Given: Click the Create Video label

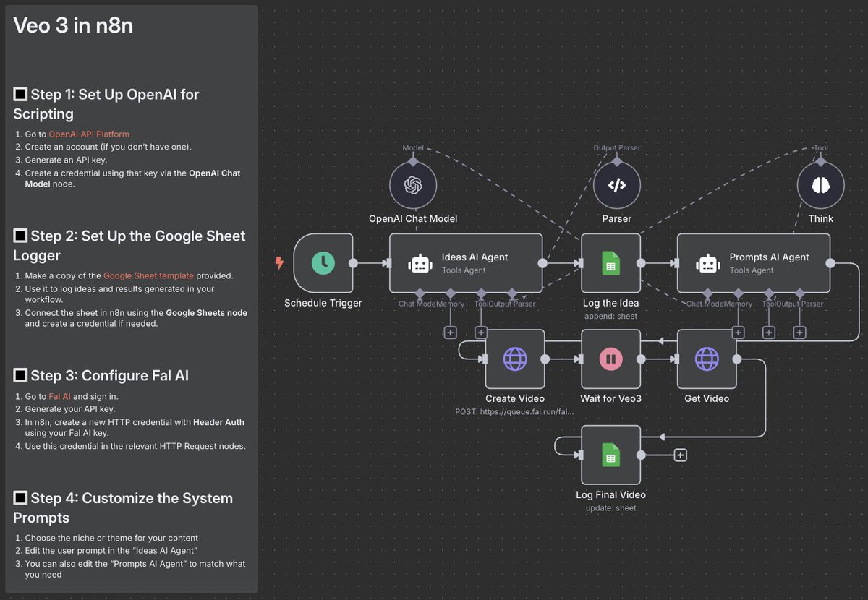Looking at the screenshot, I should point(515,398).
